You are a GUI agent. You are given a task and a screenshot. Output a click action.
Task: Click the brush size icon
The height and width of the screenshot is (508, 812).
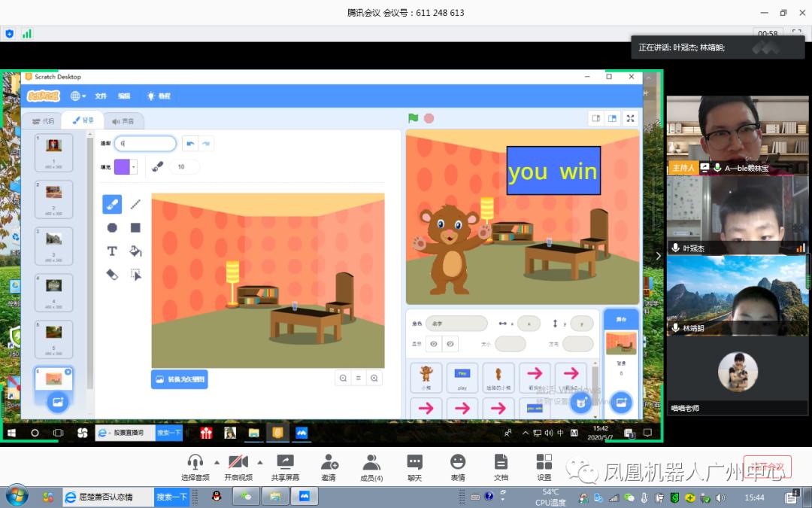coord(157,166)
